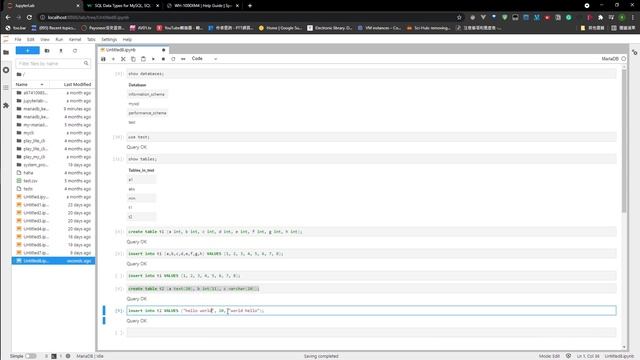Screen dimensions: 640x360
Task: Run the selected cell
Action: click(x=153, y=59)
